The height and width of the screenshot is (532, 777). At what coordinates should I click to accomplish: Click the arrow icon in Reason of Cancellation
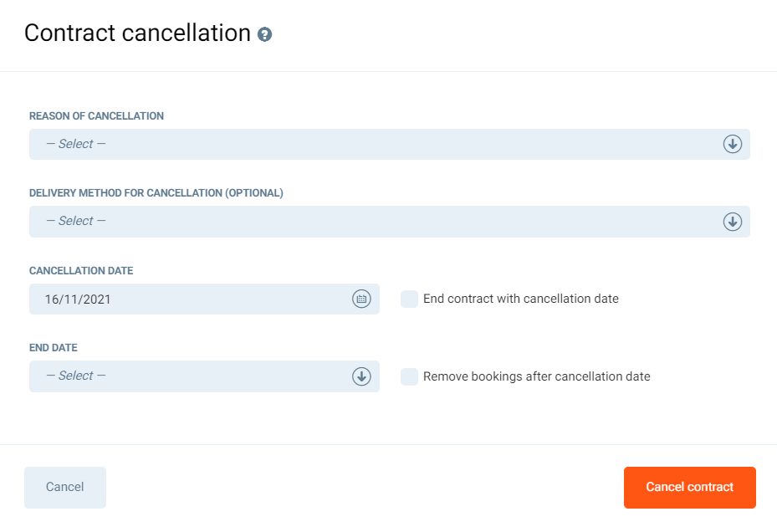click(733, 144)
